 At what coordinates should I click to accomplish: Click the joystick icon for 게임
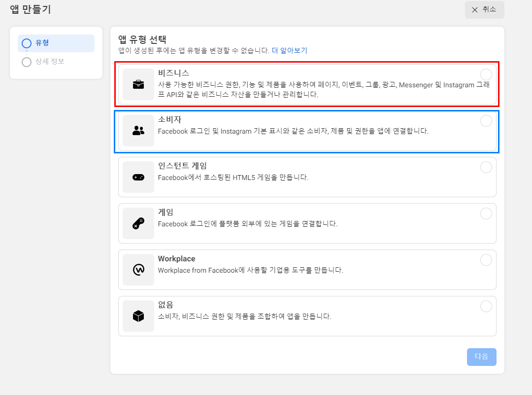click(138, 223)
